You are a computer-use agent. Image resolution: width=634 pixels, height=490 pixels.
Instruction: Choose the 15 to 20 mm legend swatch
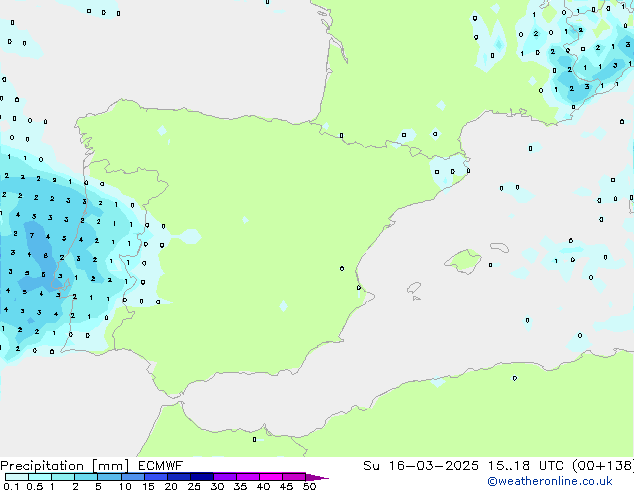point(156,477)
